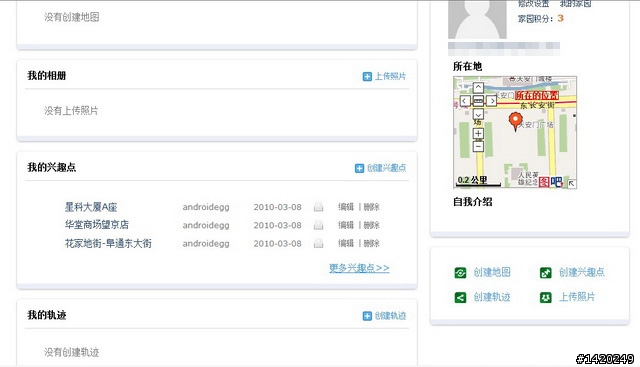640x367 pixels.
Task: Delete the 花家地街-阜通东大街 entry via 删除
Action: click(371, 243)
